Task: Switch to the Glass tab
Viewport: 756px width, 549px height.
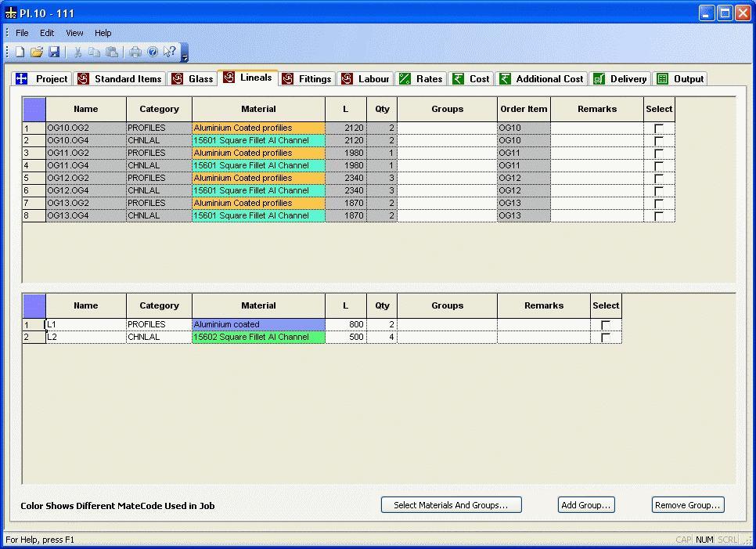Action: (x=193, y=79)
